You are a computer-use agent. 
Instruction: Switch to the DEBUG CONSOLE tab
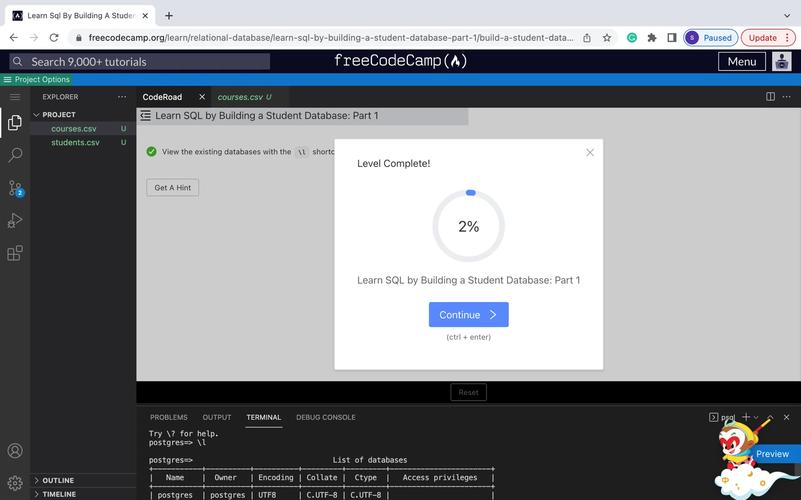coord(325,417)
